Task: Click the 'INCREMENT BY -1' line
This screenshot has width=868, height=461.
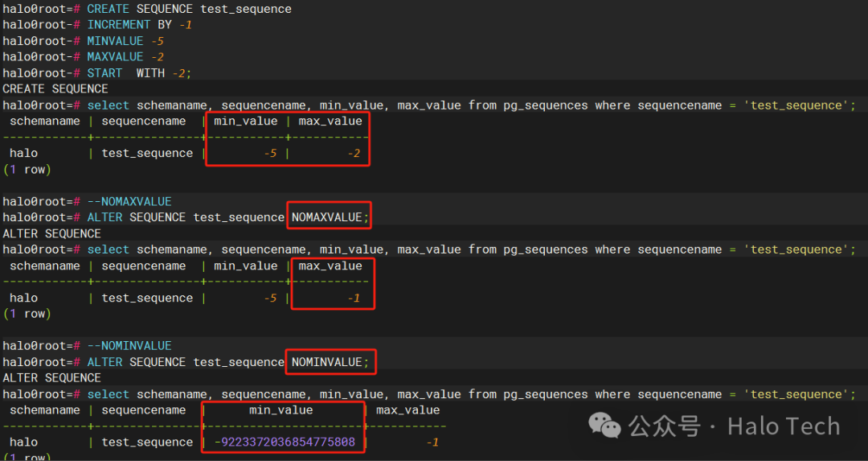Action: (140, 25)
